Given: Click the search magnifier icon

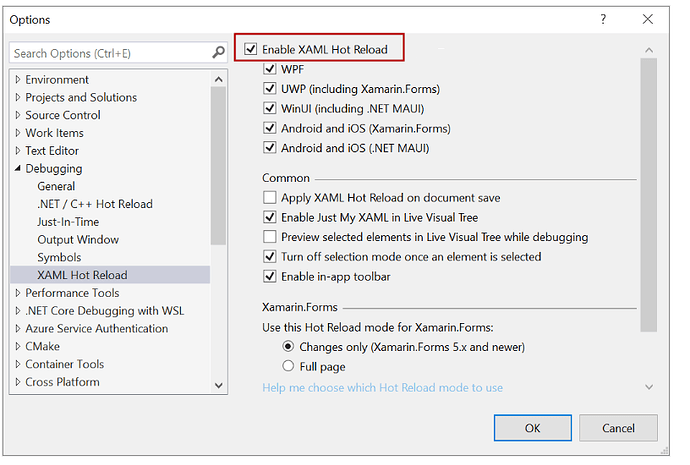Looking at the screenshot, I should pos(218,53).
